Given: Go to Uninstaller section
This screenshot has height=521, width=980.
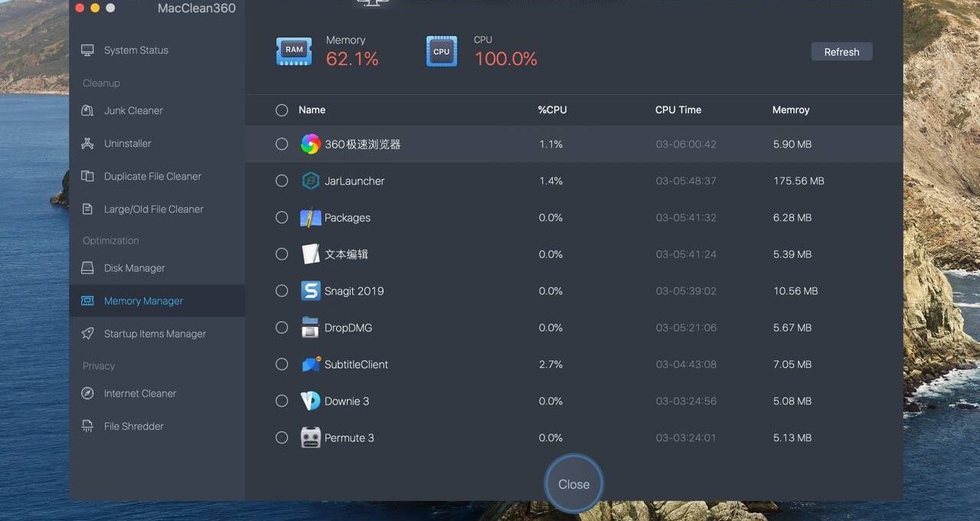Looking at the screenshot, I should (127, 144).
